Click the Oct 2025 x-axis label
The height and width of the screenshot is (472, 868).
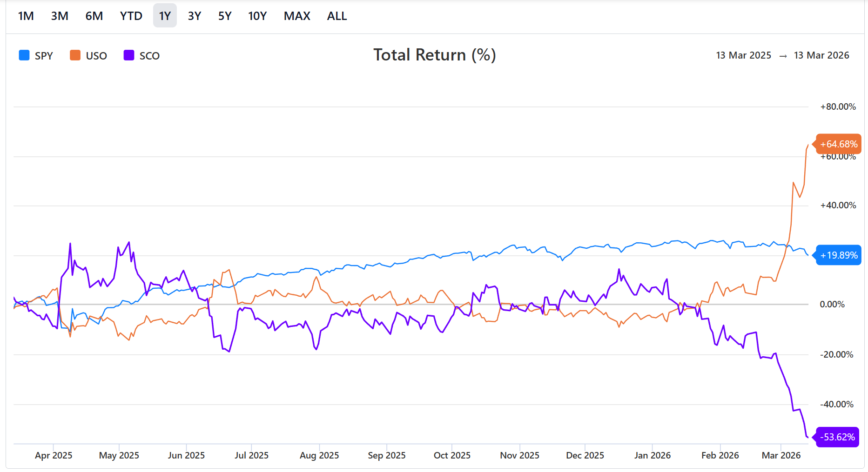[x=452, y=456]
